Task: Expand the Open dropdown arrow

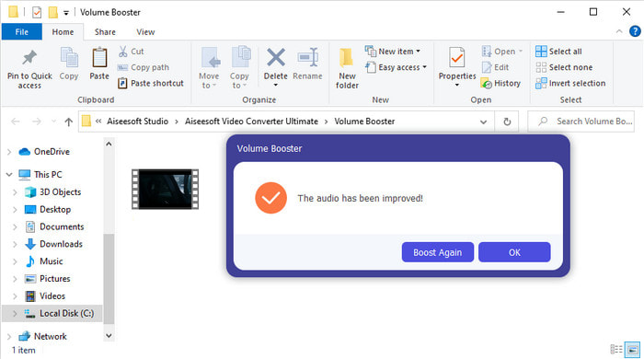Action: click(x=521, y=52)
